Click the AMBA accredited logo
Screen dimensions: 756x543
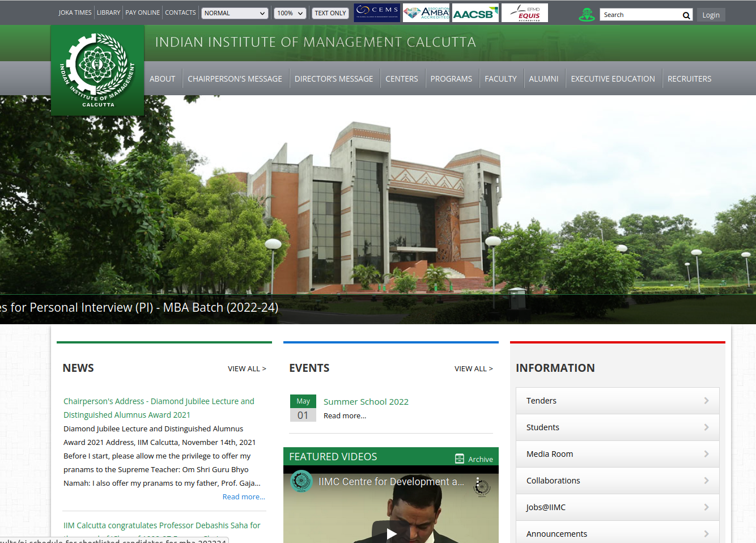426,12
